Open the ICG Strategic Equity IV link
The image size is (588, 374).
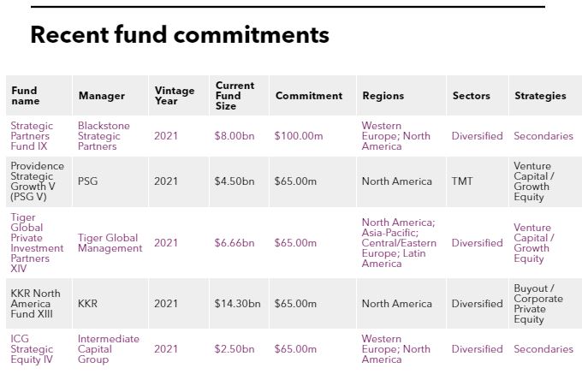[32, 349]
